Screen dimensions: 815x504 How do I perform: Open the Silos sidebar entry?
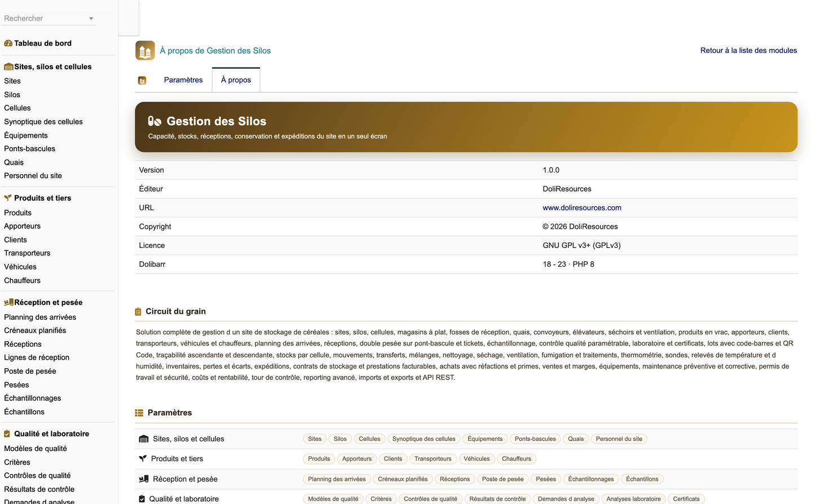coord(12,95)
